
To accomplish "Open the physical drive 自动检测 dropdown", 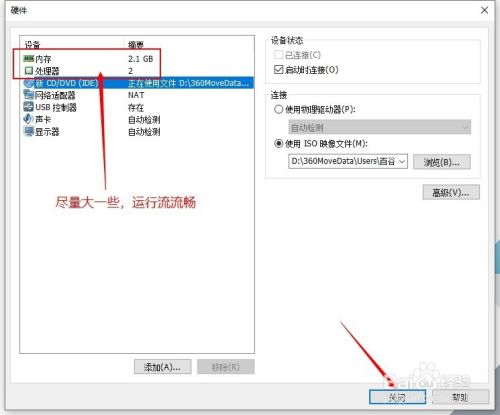I will click(380, 127).
